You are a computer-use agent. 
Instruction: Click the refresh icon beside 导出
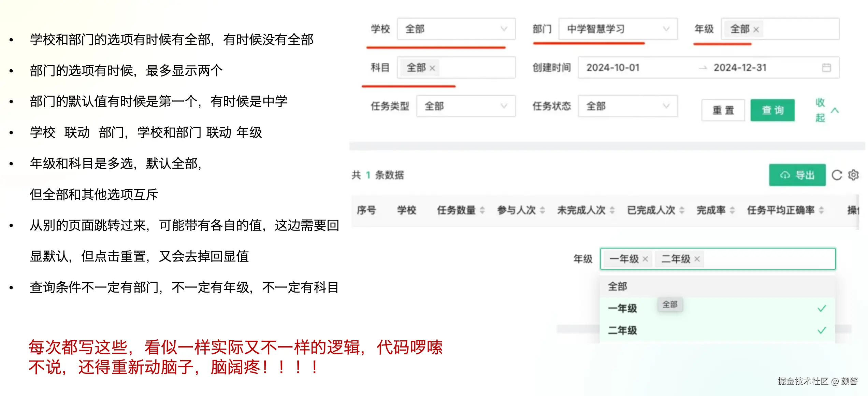coord(836,175)
